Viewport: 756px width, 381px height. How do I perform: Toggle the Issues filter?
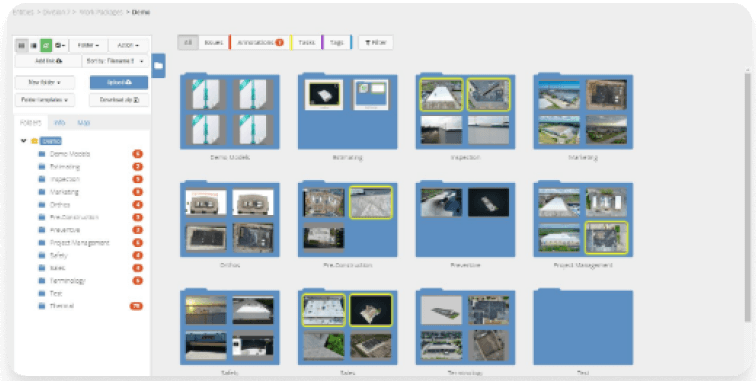(214, 42)
